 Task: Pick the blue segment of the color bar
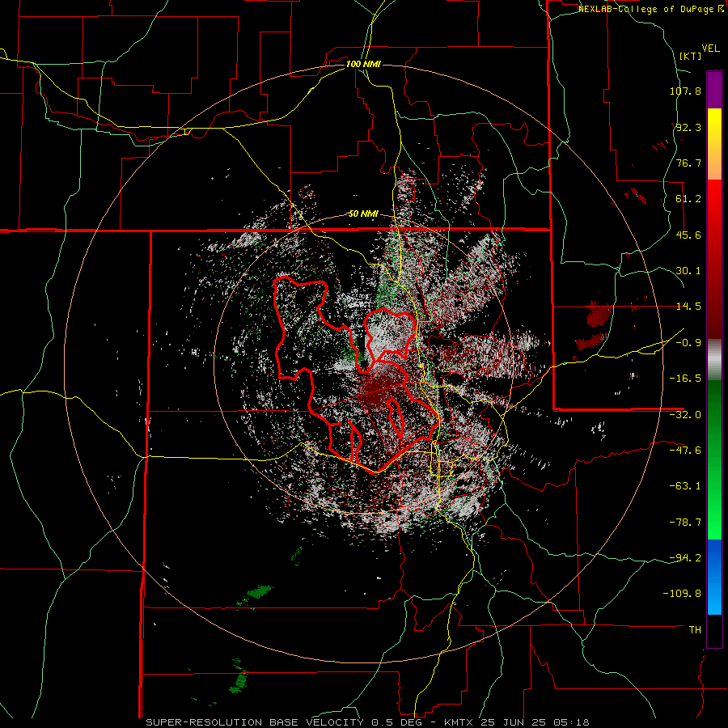pos(714,577)
